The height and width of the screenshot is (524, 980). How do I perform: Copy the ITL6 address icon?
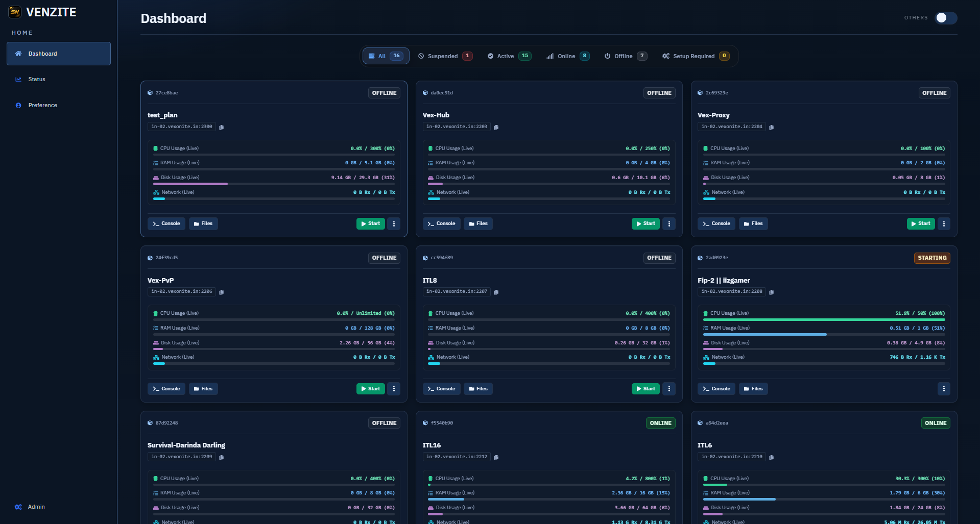[x=771, y=457]
